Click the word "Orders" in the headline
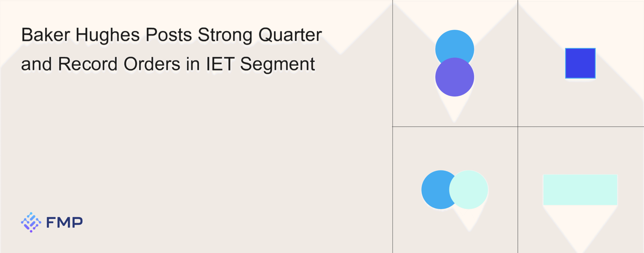Screen dimensions: 644x253 (x=152, y=64)
